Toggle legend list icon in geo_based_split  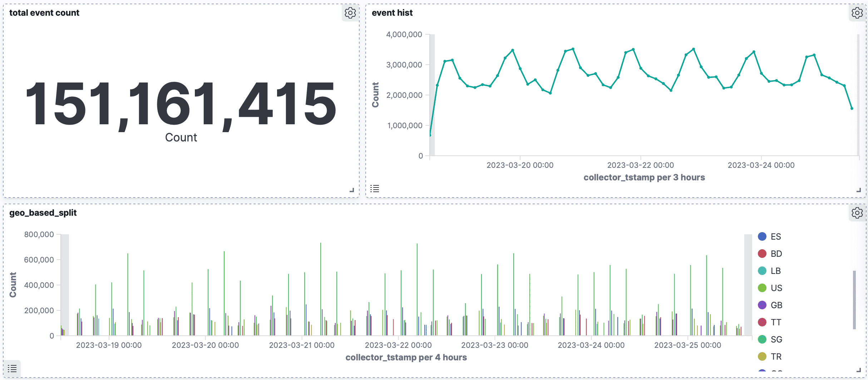(x=12, y=369)
